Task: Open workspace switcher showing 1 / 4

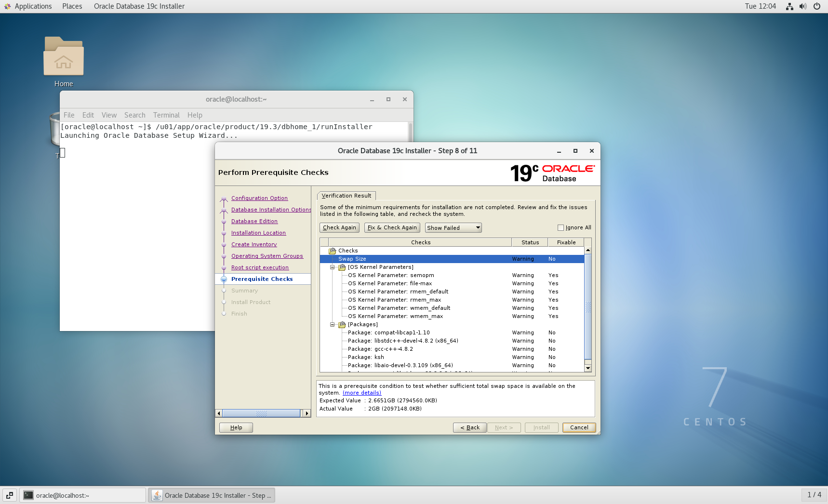Action: point(814,495)
